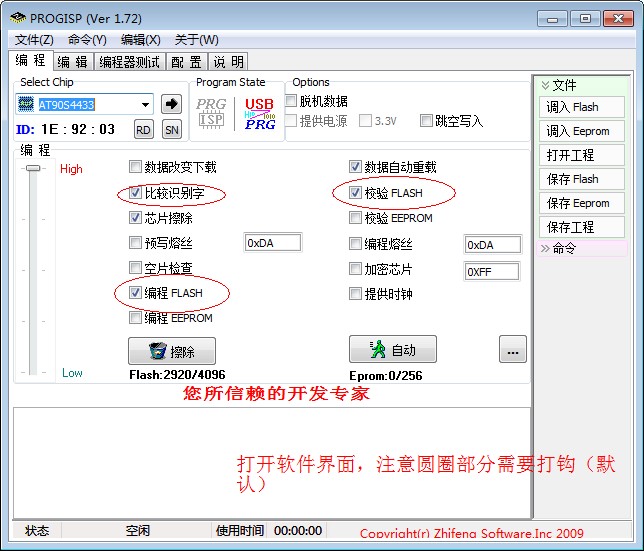Expand the 命令 panel section

[545, 248]
